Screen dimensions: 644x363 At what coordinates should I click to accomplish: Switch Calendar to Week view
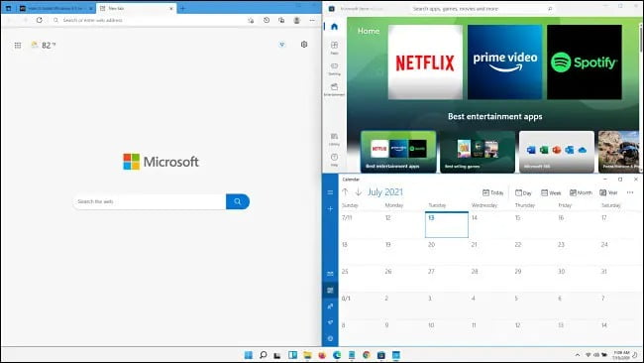click(551, 192)
